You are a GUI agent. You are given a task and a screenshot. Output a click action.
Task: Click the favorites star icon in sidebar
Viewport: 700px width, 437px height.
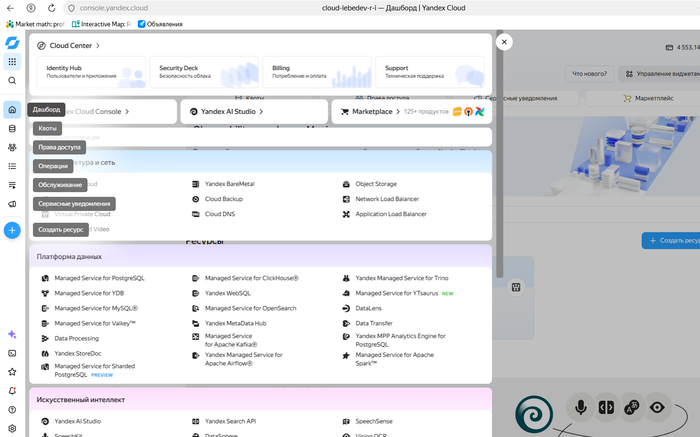click(x=12, y=372)
